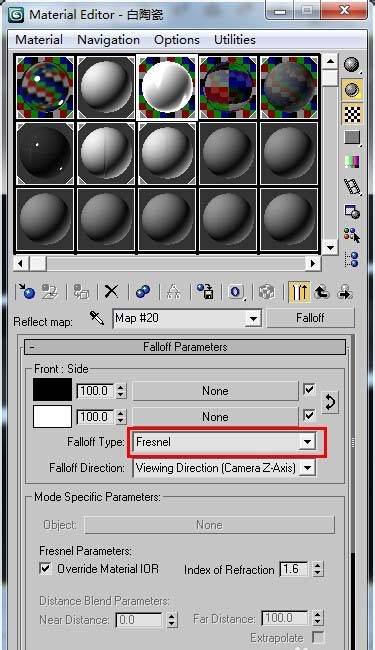This screenshot has width=375, height=650.
Task: Click sample slots horizontal scroll left arrow
Action: [21, 263]
